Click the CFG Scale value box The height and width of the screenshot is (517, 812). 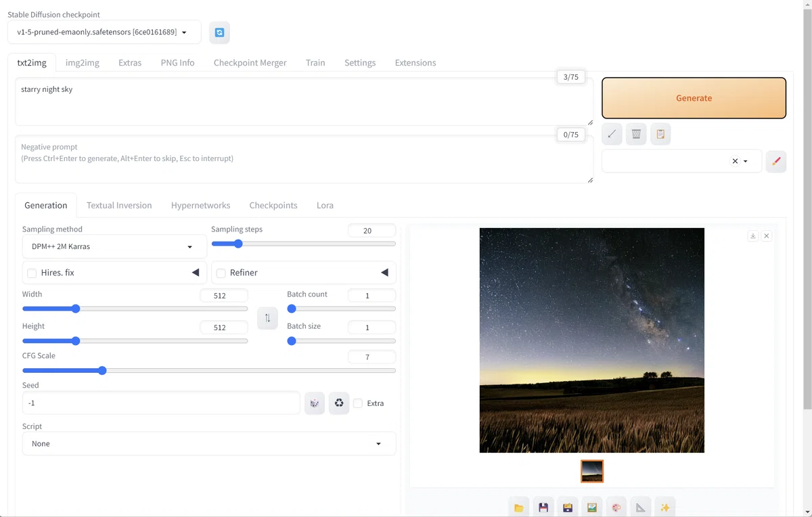click(x=371, y=357)
